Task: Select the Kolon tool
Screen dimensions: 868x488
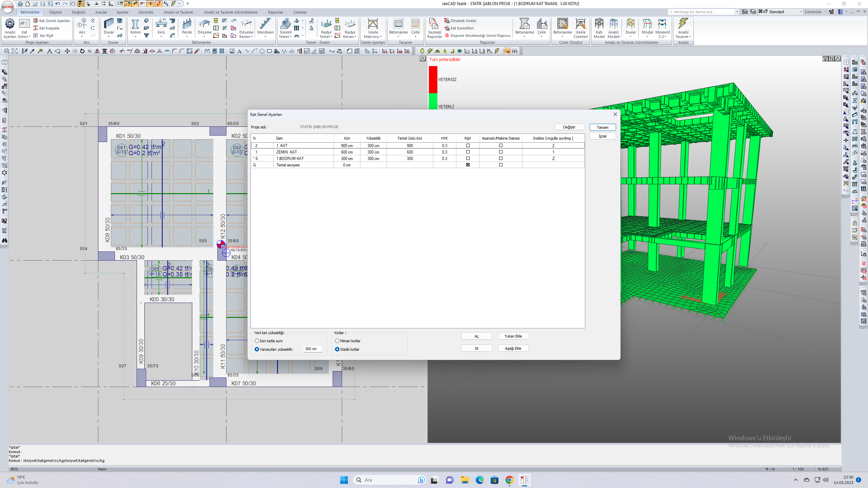Action: pos(135,27)
